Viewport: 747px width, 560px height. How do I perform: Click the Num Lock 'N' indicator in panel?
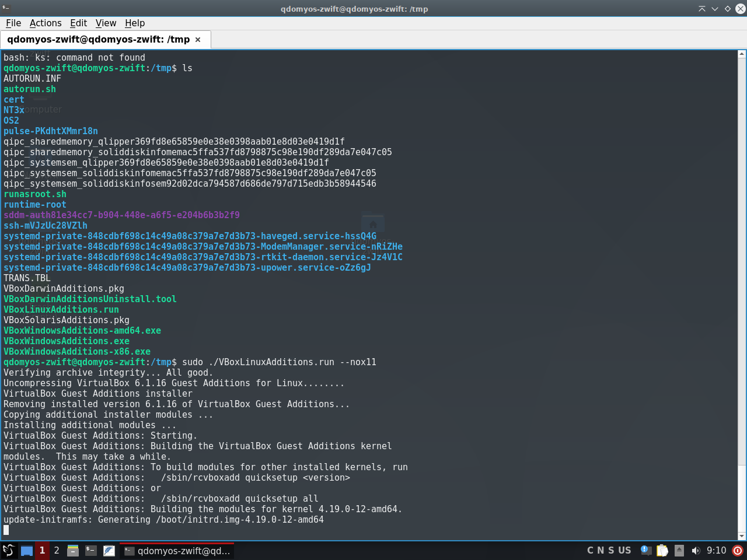601,550
